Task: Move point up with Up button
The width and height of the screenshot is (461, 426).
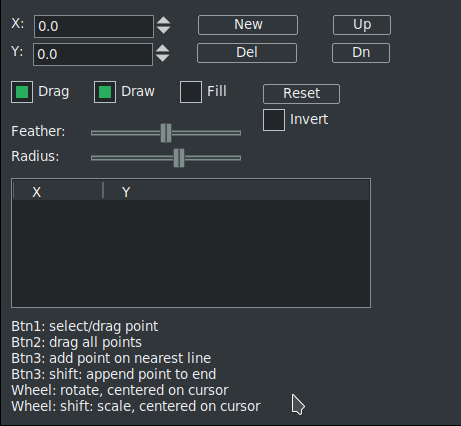Action: point(362,25)
